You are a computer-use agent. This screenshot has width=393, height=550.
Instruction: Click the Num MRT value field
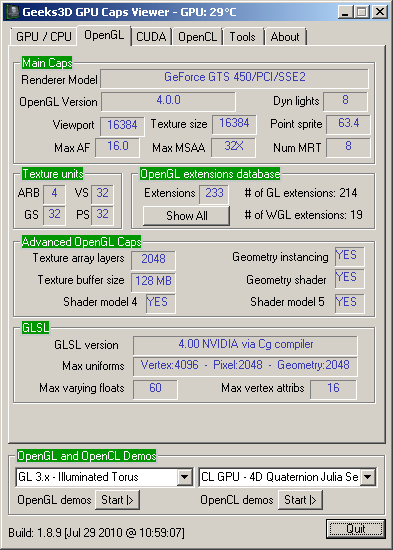(x=348, y=147)
